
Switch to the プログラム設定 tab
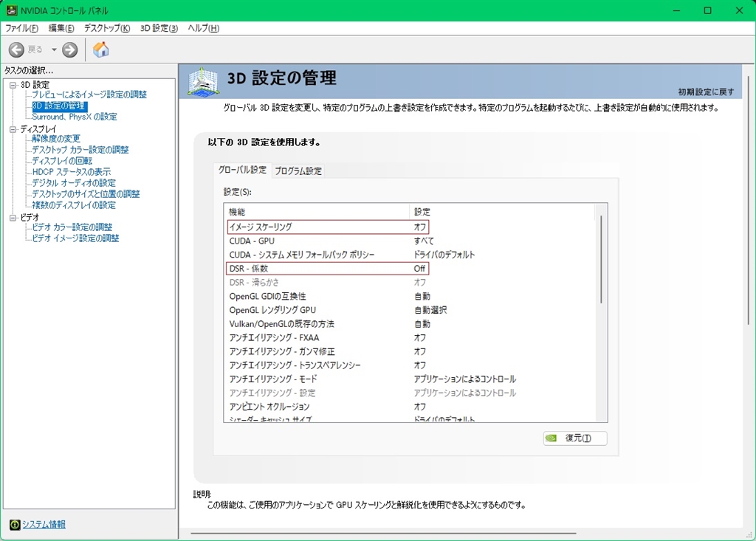298,170
